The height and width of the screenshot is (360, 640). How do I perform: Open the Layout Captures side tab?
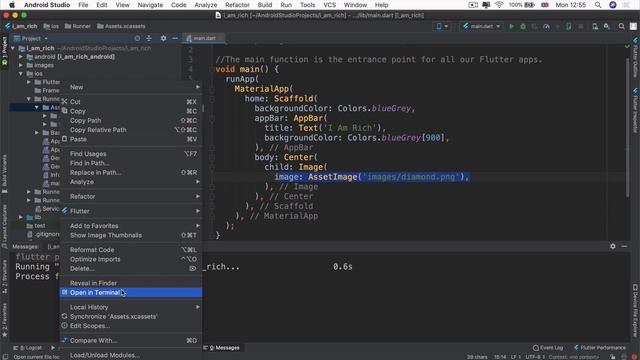[x=4, y=226]
